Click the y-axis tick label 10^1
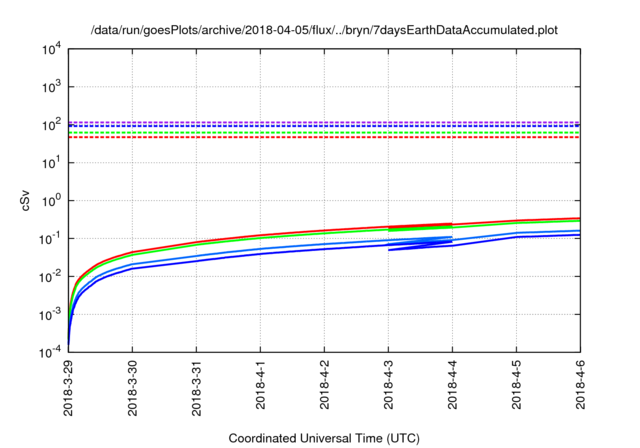 point(52,163)
